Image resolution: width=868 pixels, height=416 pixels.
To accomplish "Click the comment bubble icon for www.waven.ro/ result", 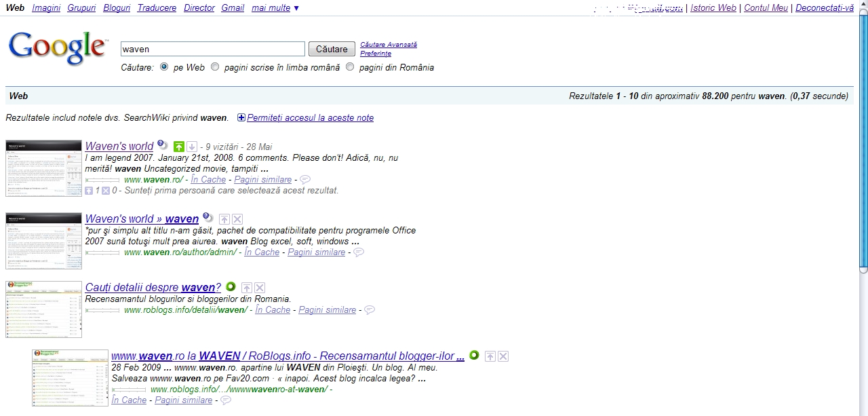I will pos(305,180).
